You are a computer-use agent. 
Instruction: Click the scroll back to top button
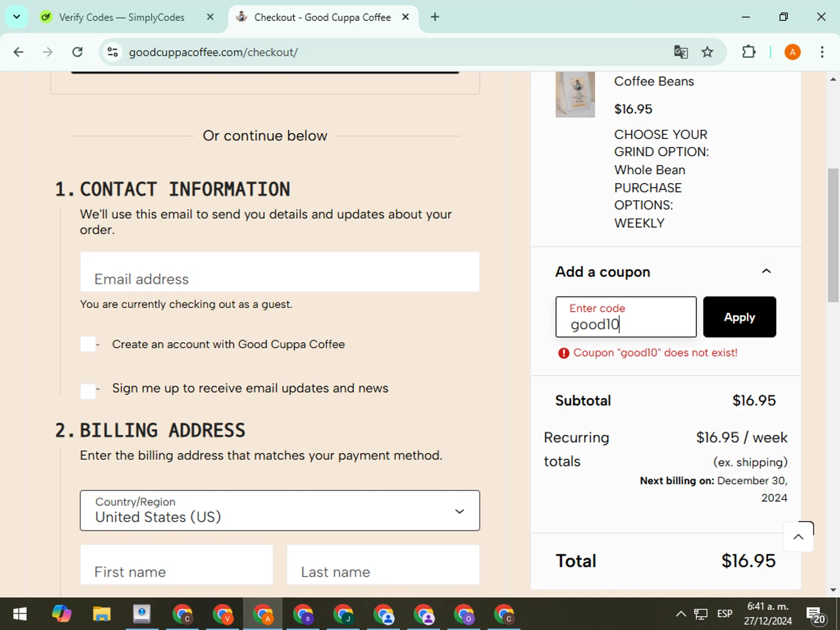point(798,536)
